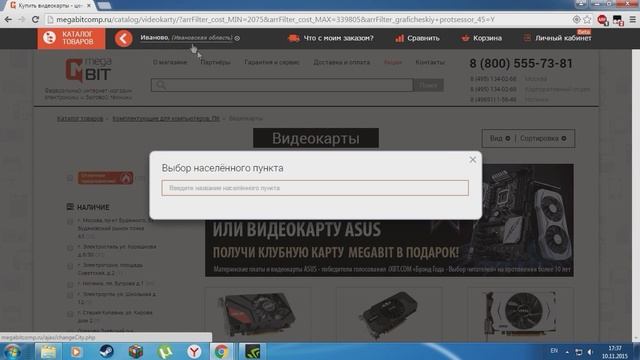Follow the Каталог товаров breadcrumb

tap(80, 118)
